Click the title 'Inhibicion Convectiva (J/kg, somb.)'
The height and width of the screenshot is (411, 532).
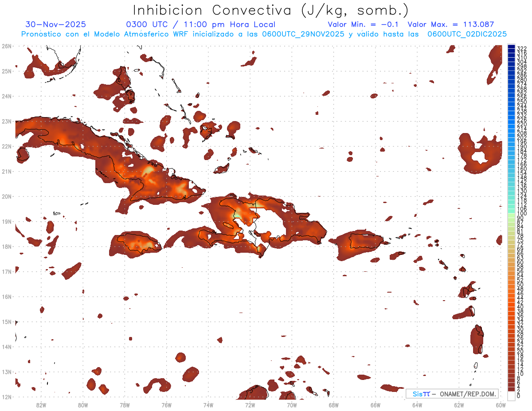[x=270, y=10]
